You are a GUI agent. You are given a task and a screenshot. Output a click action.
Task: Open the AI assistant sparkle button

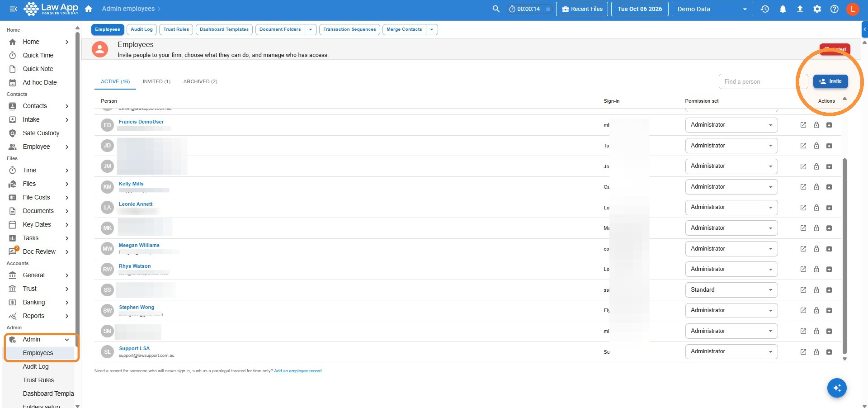(837, 388)
